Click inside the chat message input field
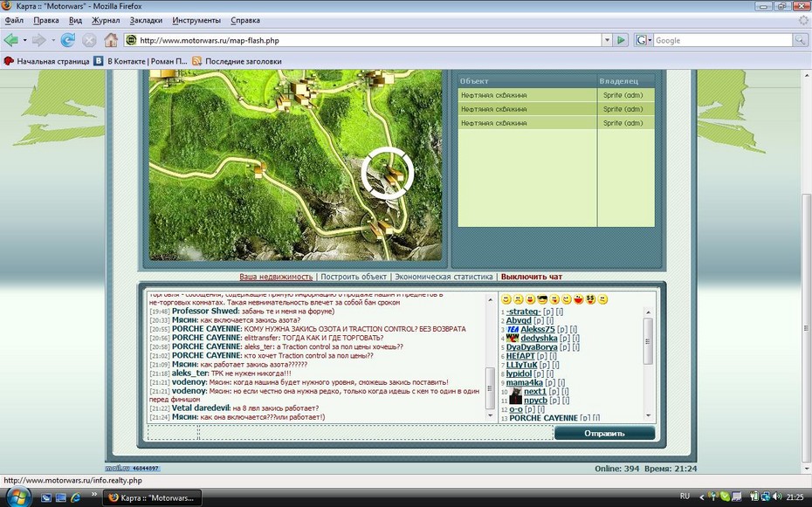 (x=376, y=433)
